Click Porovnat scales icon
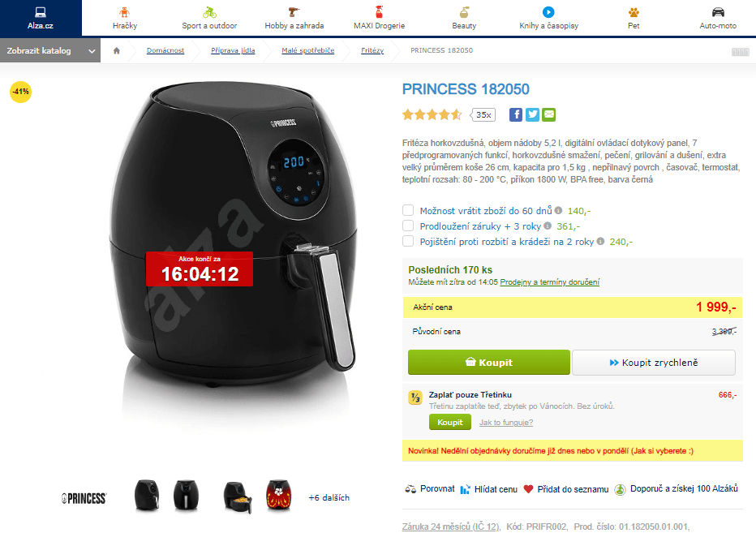Screen dimensions: 756x533 tap(410, 489)
